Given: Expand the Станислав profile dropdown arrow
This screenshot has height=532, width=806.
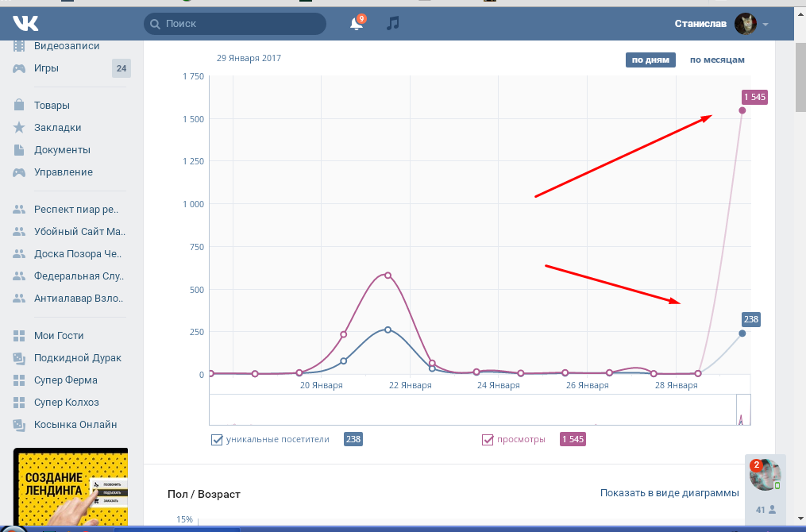Looking at the screenshot, I should click(766, 25).
